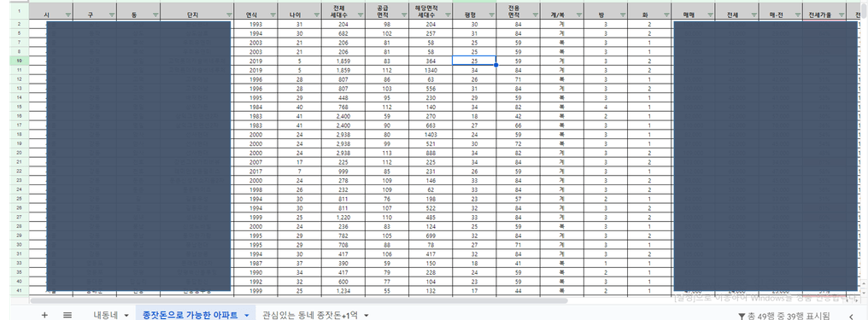
Task: Click the 600 total households cell
Action: click(x=343, y=282)
